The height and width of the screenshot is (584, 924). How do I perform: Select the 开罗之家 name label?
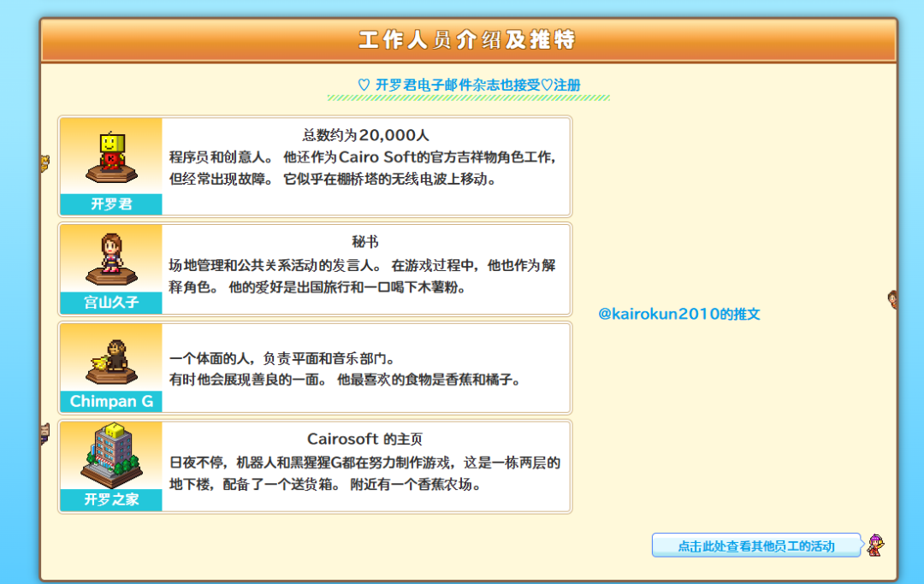(110, 500)
